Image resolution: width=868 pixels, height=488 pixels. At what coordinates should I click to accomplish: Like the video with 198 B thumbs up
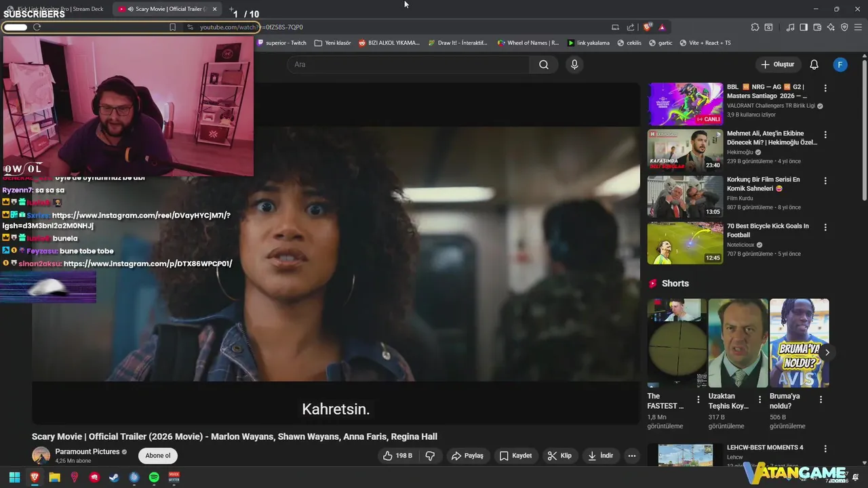(397, 455)
